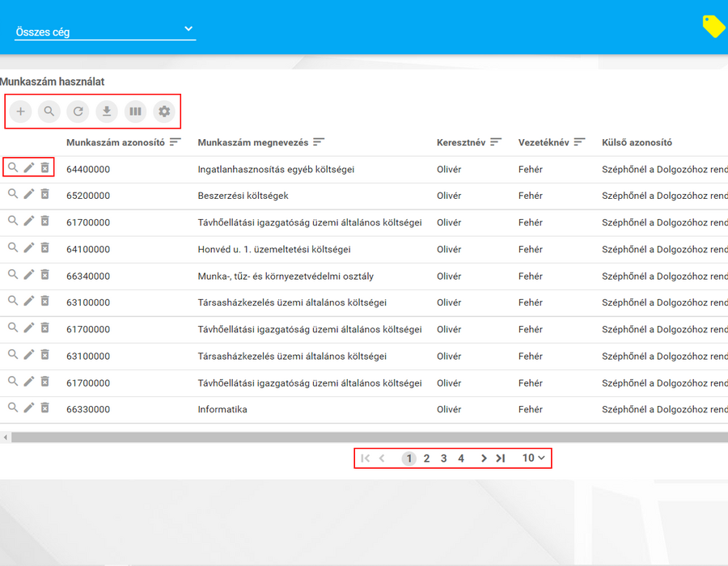
Task: Sort by Vezetéknév column
Action: 579,142
